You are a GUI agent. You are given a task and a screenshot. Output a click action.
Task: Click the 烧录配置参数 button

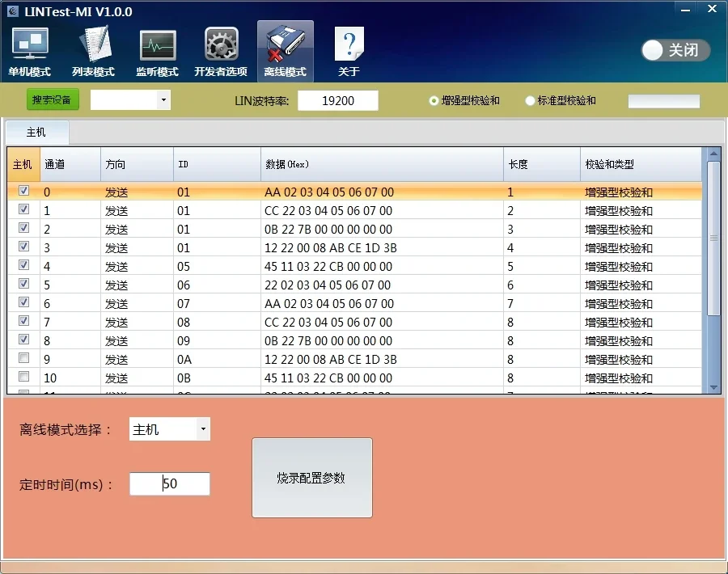(312, 477)
